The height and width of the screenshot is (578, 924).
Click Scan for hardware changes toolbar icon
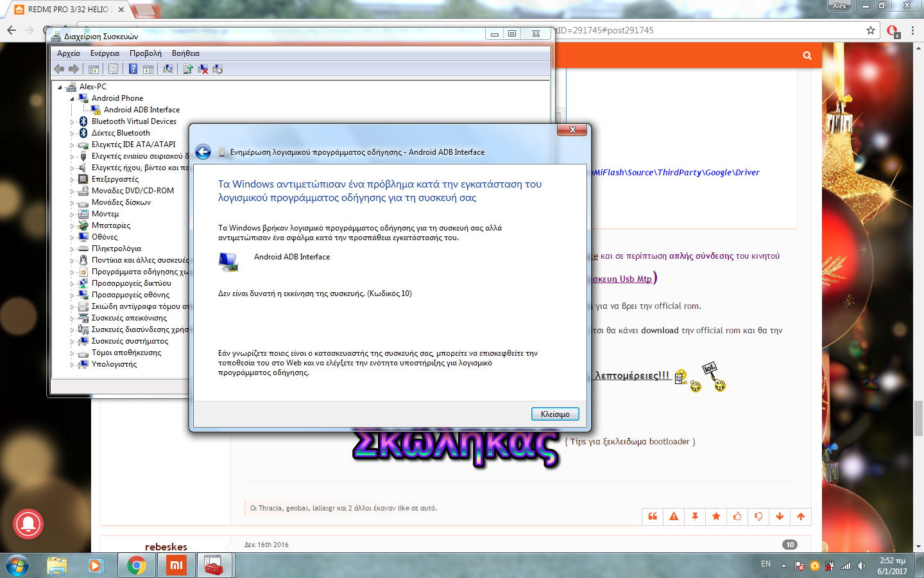coord(168,69)
